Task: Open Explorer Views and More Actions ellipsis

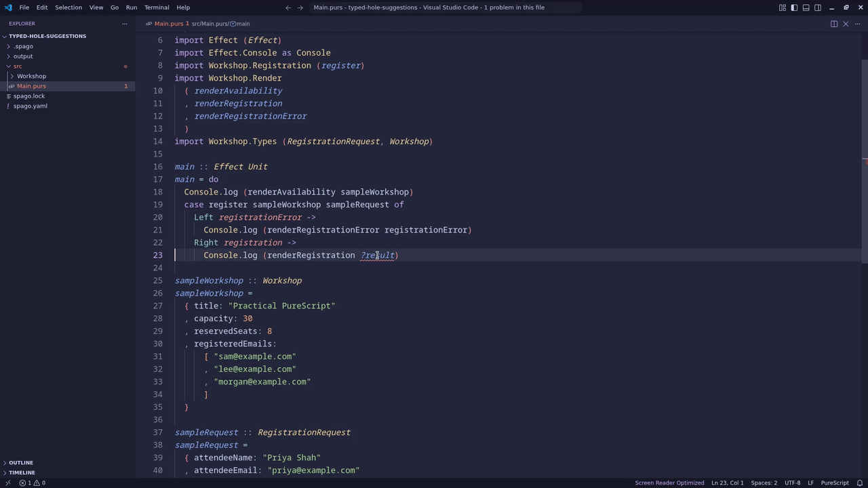Action: pyautogui.click(x=125, y=24)
